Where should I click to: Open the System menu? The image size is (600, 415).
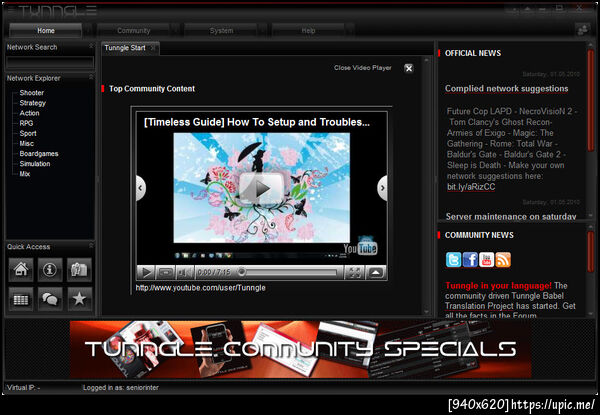221,31
